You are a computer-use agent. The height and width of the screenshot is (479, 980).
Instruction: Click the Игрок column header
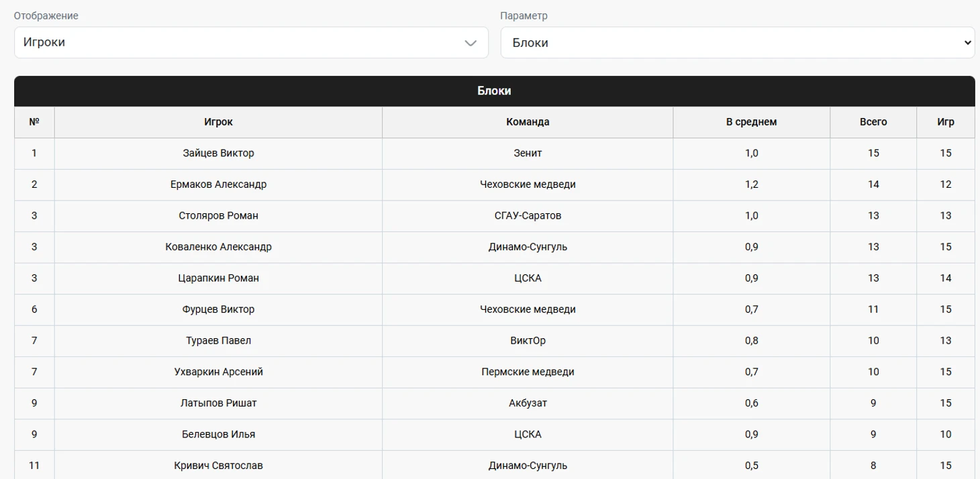pos(219,122)
